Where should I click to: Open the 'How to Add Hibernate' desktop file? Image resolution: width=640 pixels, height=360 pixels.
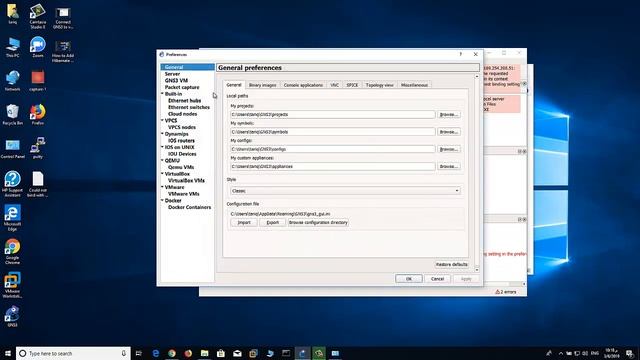point(63,51)
